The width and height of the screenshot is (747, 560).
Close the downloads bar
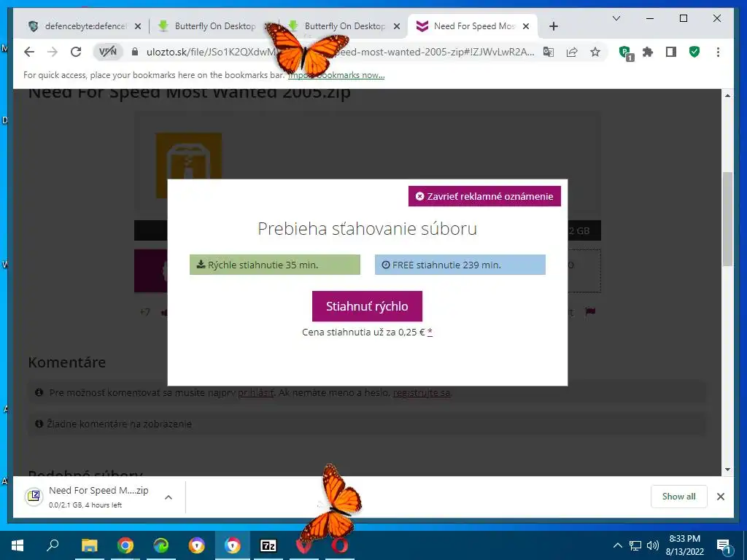point(721,497)
